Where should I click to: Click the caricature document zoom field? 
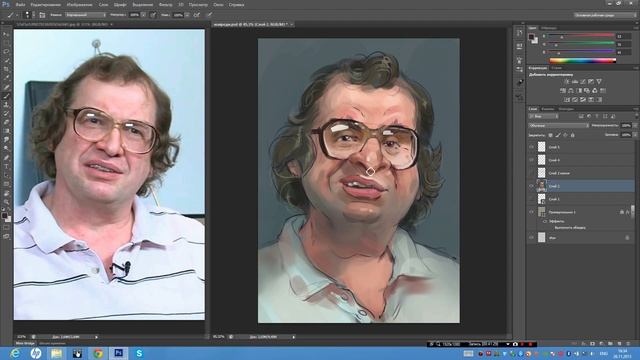tap(219, 337)
